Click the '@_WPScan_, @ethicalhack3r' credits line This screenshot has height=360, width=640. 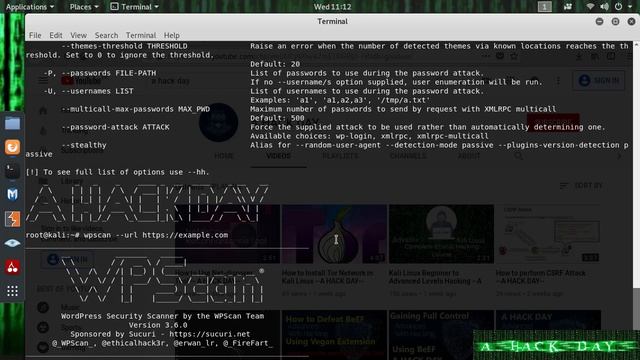tap(162, 343)
